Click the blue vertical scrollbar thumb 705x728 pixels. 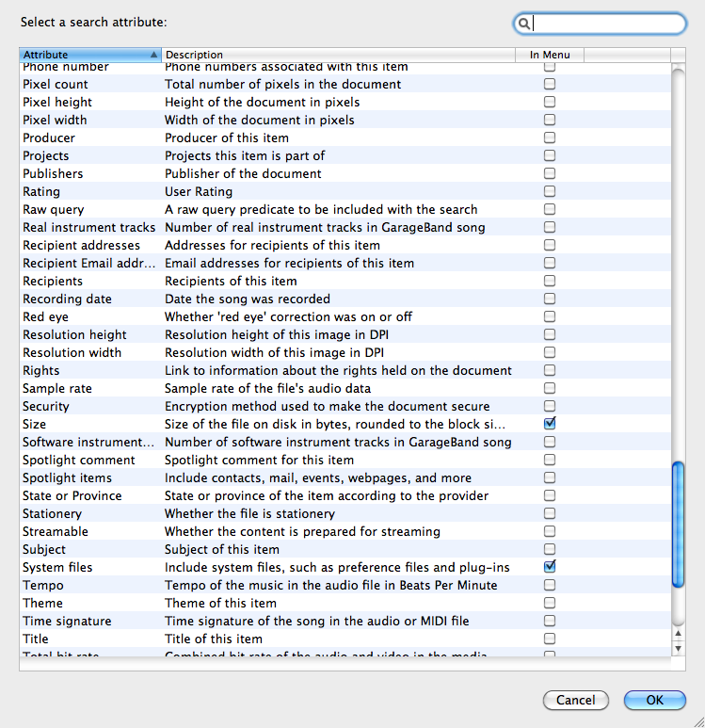pos(678,525)
